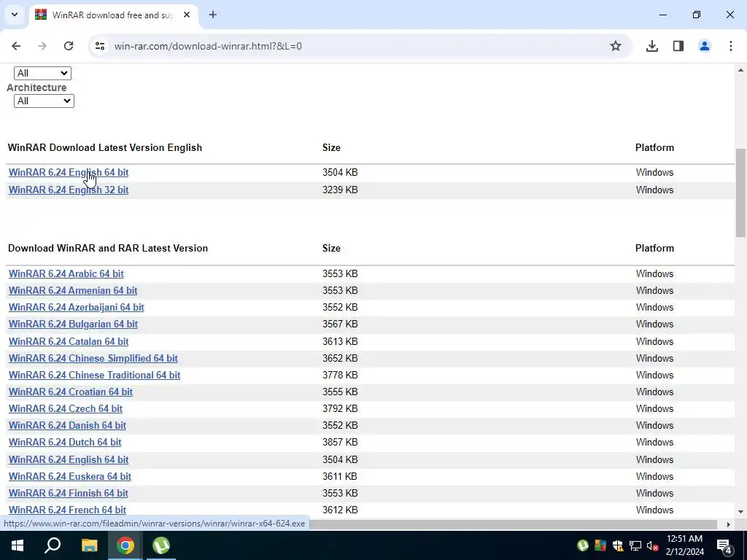The width and height of the screenshot is (747, 560).
Task: Open network status tray icon
Action: [635, 545]
